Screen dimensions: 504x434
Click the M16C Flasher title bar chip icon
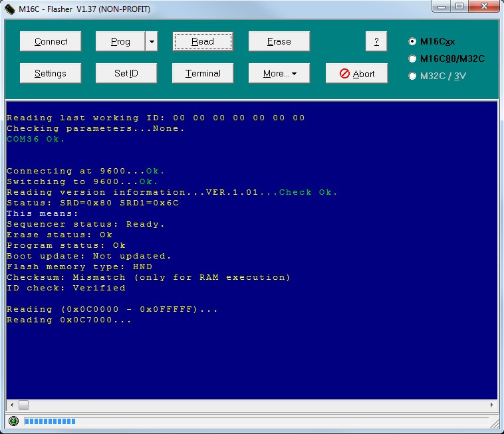click(x=10, y=9)
